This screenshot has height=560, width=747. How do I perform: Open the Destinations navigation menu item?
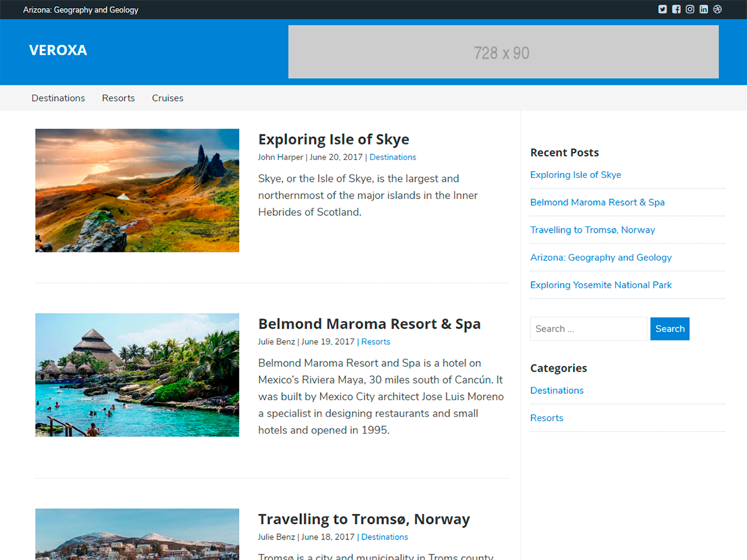coord(58,98)
